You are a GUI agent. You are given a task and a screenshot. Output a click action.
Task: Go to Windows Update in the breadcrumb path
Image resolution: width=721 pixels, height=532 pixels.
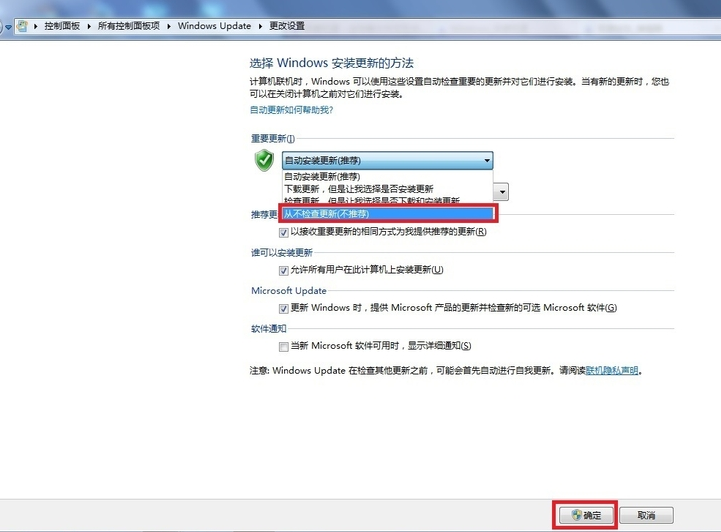(x=212, y=26)
